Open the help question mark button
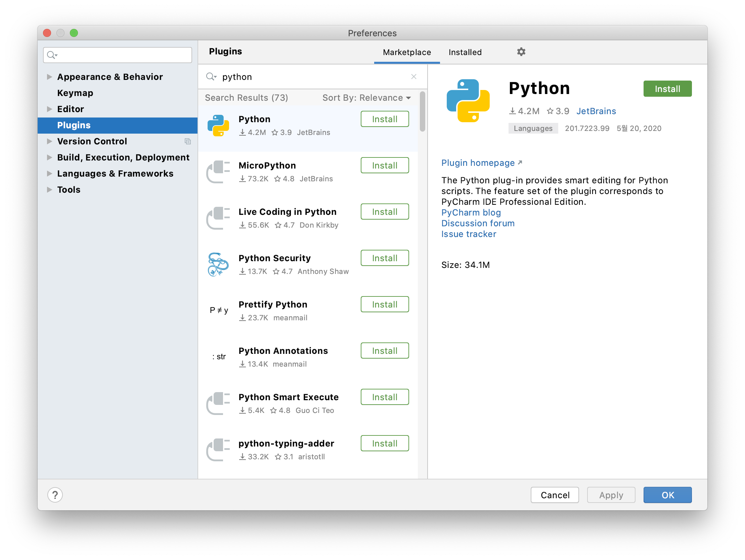 (x=55, y=495)
